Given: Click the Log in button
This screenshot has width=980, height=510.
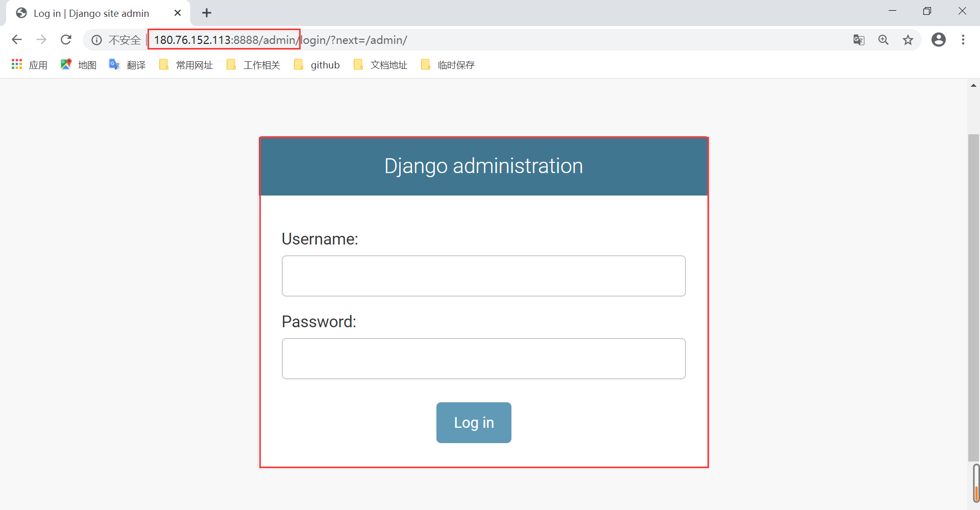Looking at the screenshot, I should pos(474,423).
